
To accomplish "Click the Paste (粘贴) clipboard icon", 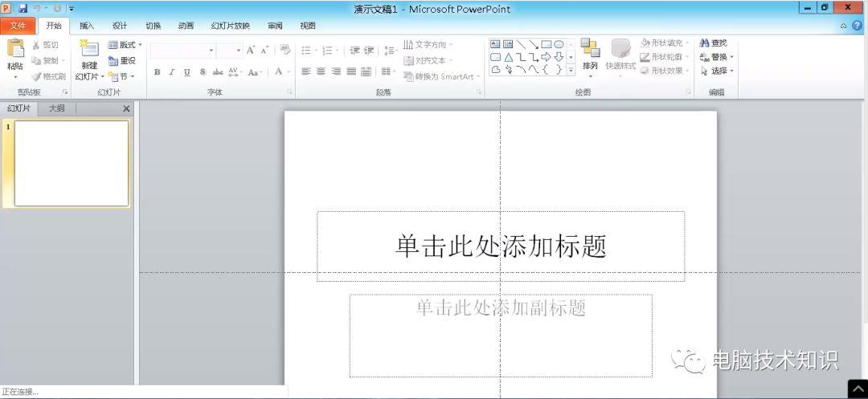I will [15, 49].
